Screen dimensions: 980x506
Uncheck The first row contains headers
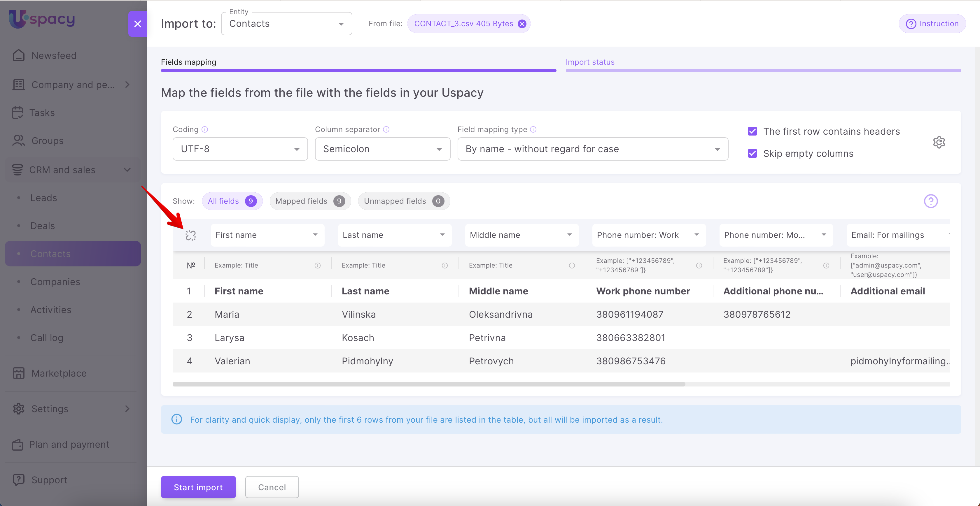click(x=752, y=131)
